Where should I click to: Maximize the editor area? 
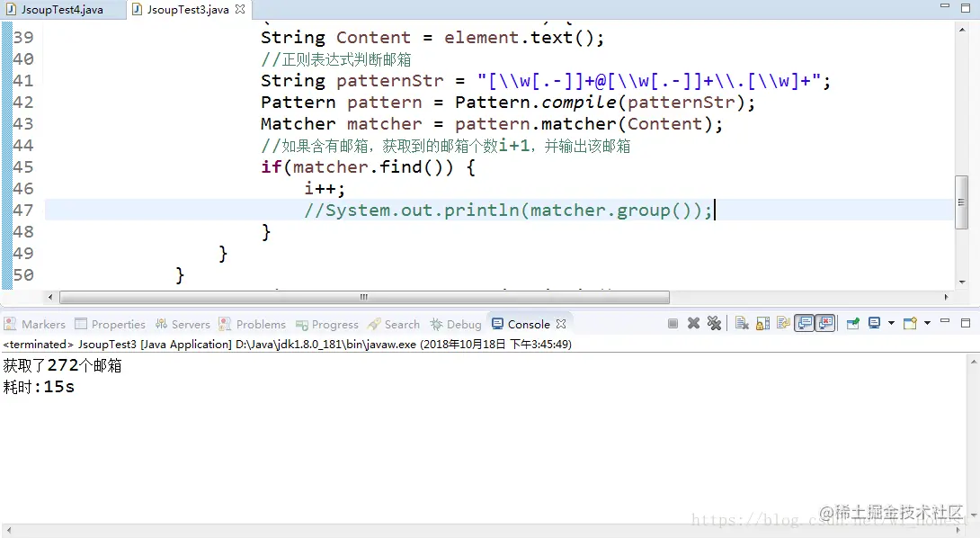(x=966, y=7)
